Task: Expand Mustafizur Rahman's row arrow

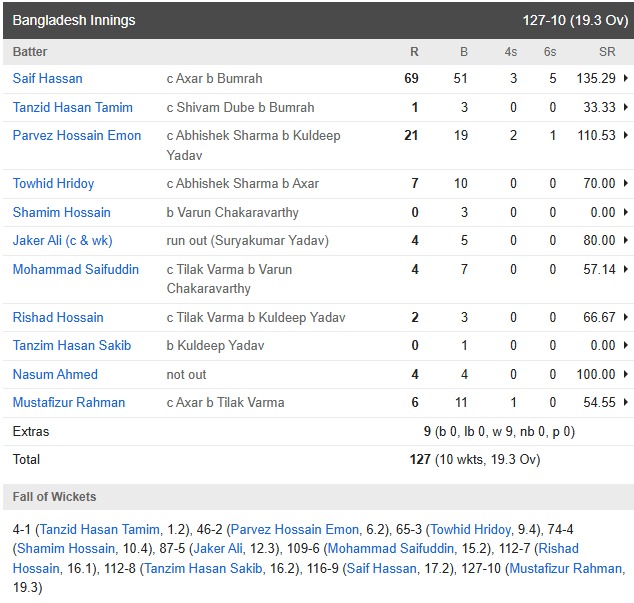Action: tap(626, 403)
